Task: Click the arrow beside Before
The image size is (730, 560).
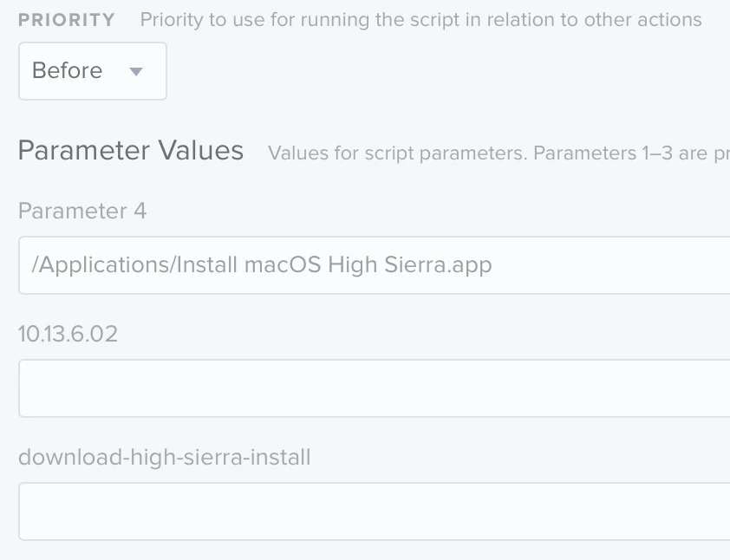Action: [136, 71]
